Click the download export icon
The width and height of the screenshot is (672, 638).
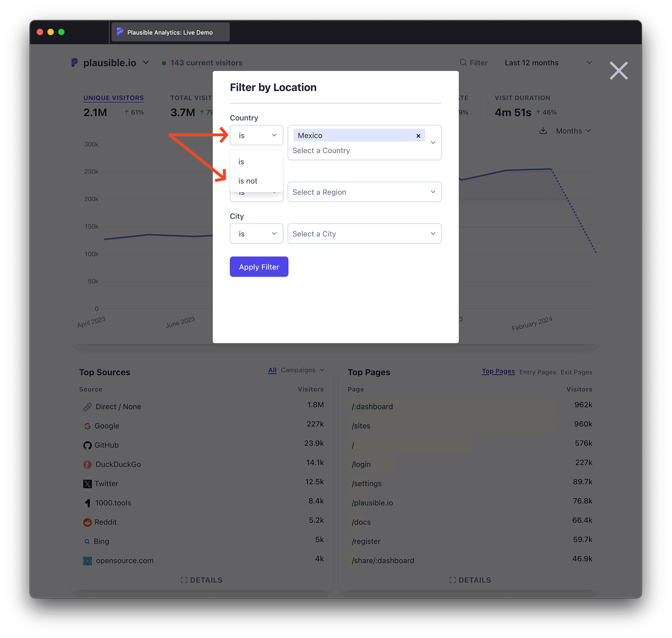[x=543, y=131]
